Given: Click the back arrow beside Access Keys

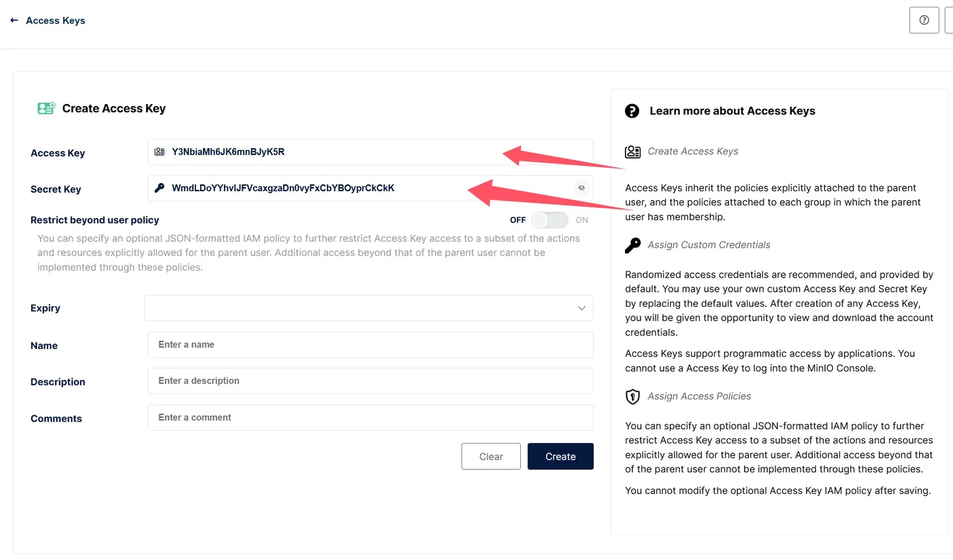Looking at the screenshot, I should click(x=14, y=20).
